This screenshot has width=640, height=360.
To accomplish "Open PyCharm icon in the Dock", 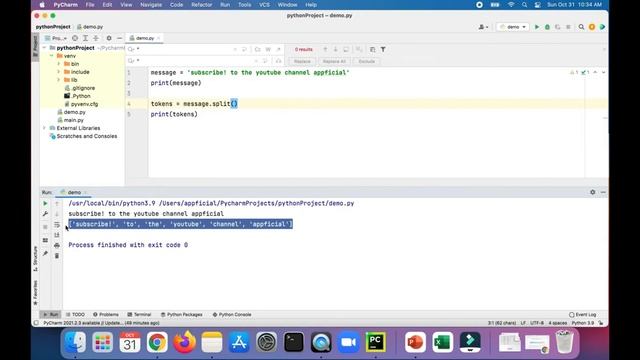I will [376, 342].
